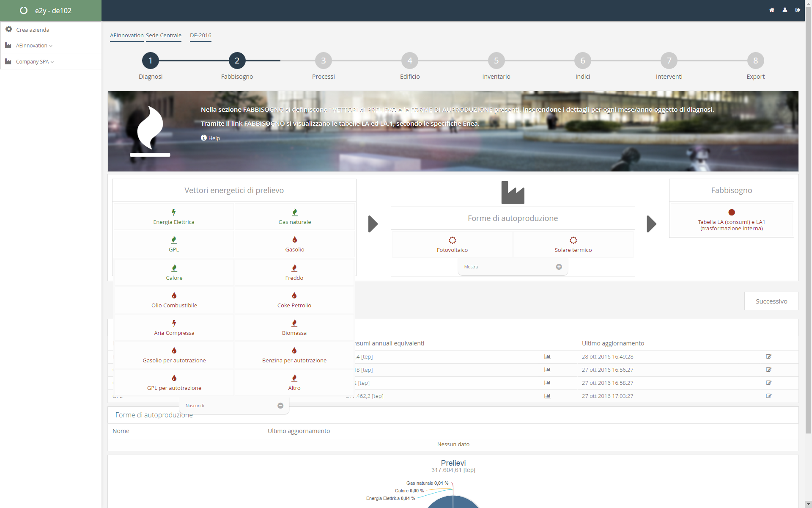Go to step 8 Export
This screenshot has width=812, height=508.
tap(755, 61)
